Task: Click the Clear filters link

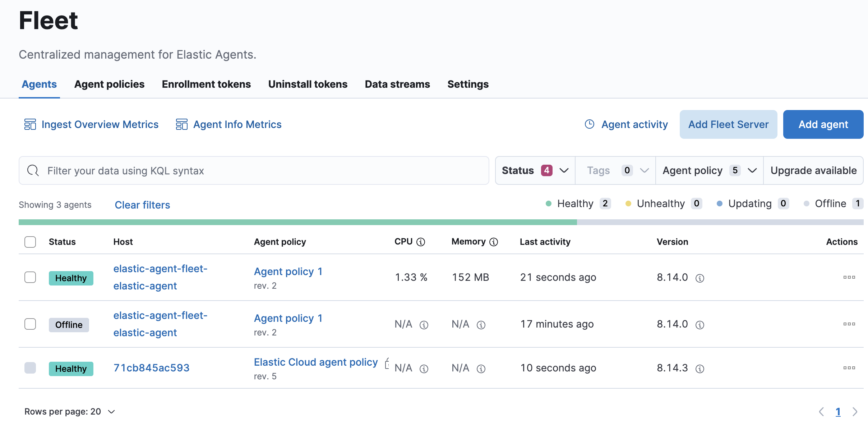Action: (x=142, y=205)
